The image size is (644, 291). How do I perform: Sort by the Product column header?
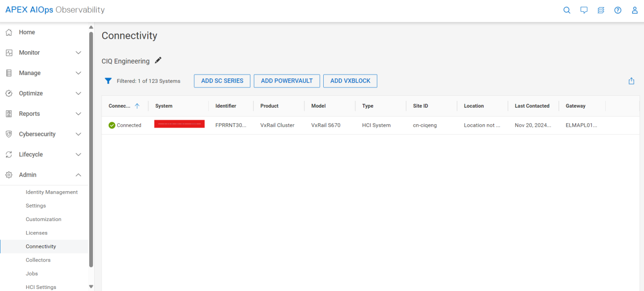click(269, 106)
